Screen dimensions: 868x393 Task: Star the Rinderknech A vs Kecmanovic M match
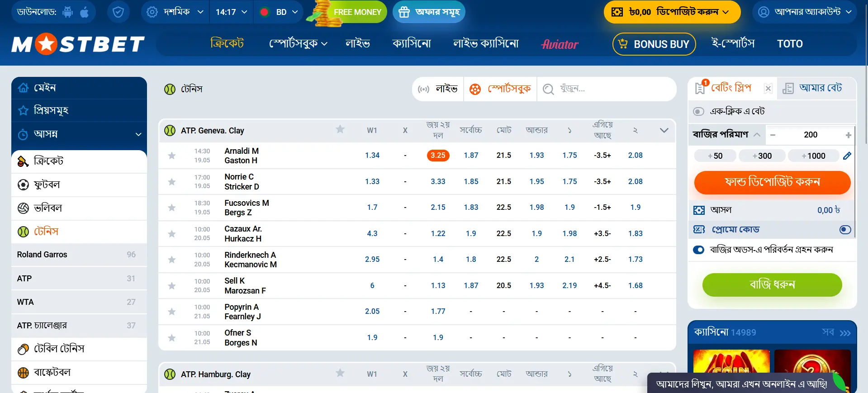tap(172, 260)
